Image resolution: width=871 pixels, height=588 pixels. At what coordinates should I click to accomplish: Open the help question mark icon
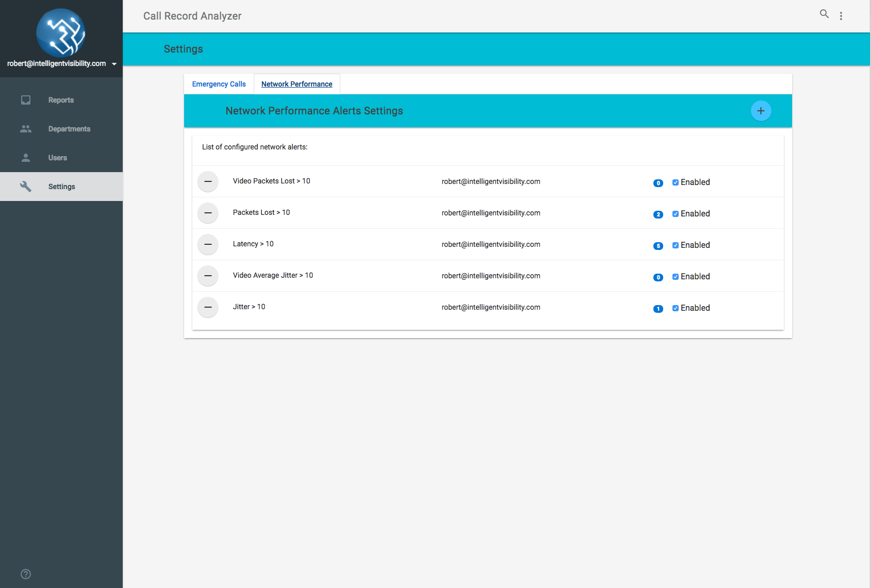[x=26, y=574]
